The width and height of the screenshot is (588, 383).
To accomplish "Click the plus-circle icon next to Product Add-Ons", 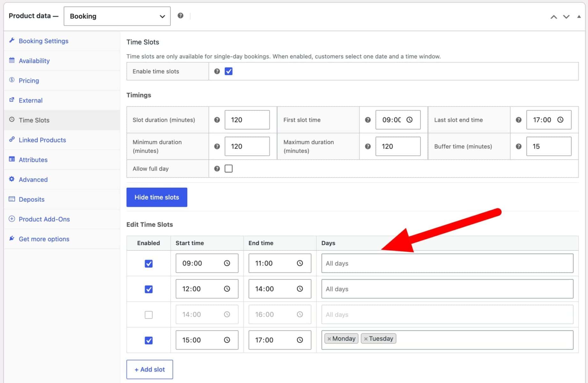I will [12, 219].
